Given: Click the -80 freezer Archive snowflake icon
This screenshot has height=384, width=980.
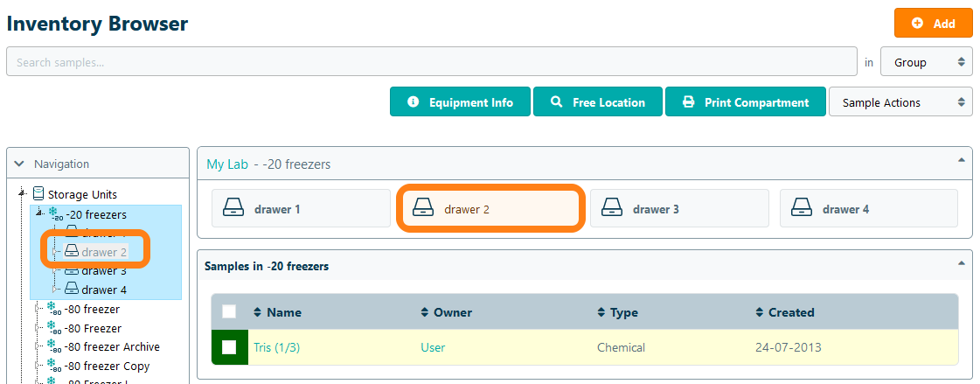Looking at the screenshot, I should pos(52,346).
